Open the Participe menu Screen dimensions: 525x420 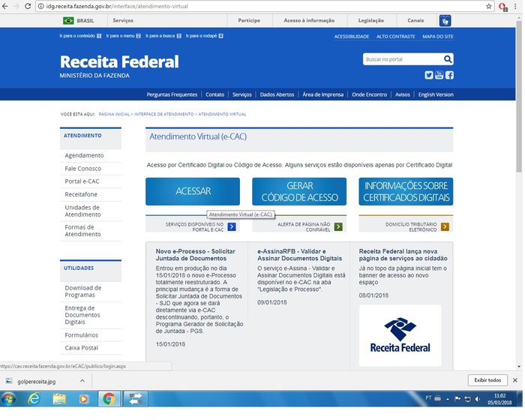(x=249, y=20)
